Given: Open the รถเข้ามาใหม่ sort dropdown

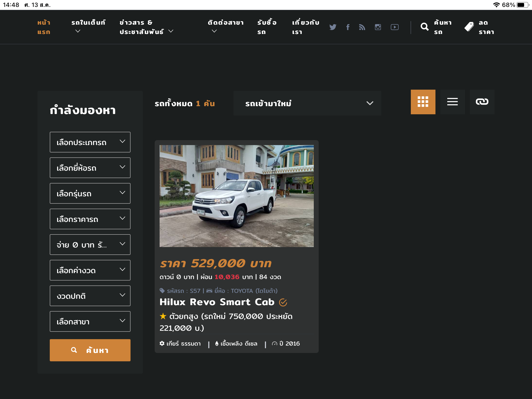Looking at the screenshot, I should pos(307,103).
